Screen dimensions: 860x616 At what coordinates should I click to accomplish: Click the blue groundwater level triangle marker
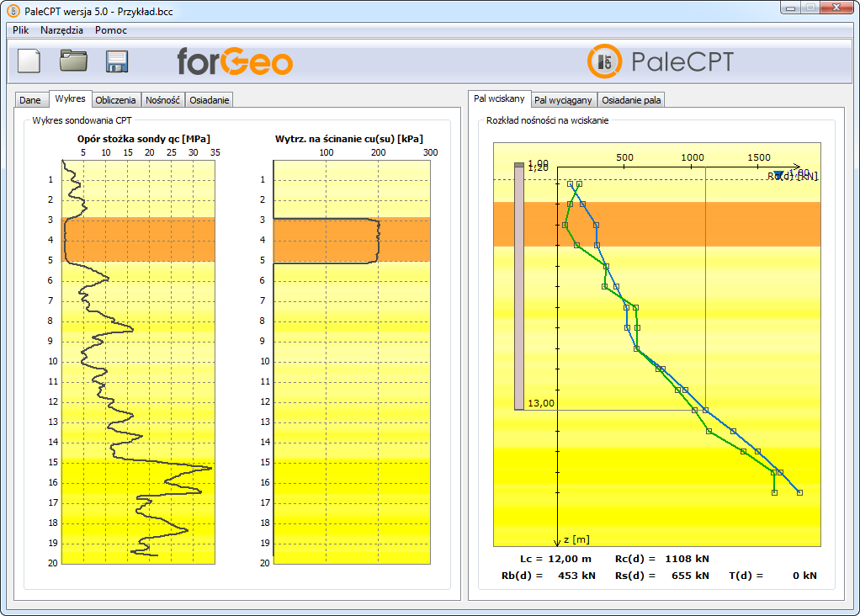(778, 175)
